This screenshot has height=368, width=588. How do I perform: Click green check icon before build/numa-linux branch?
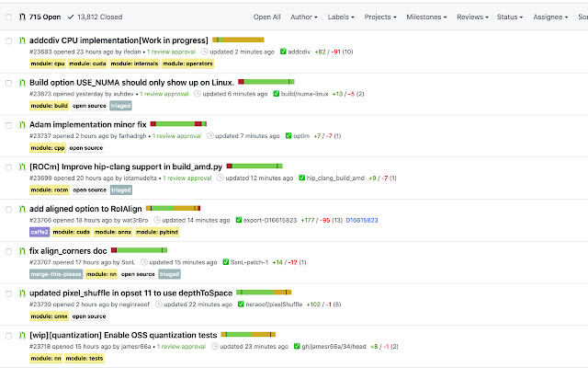[x=277, y=94]
